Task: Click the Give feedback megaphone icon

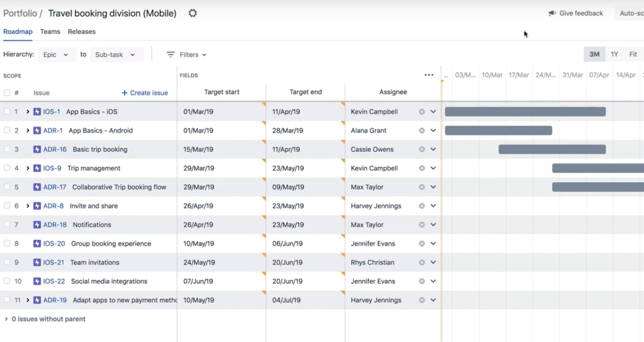Action: coord(552,13)
